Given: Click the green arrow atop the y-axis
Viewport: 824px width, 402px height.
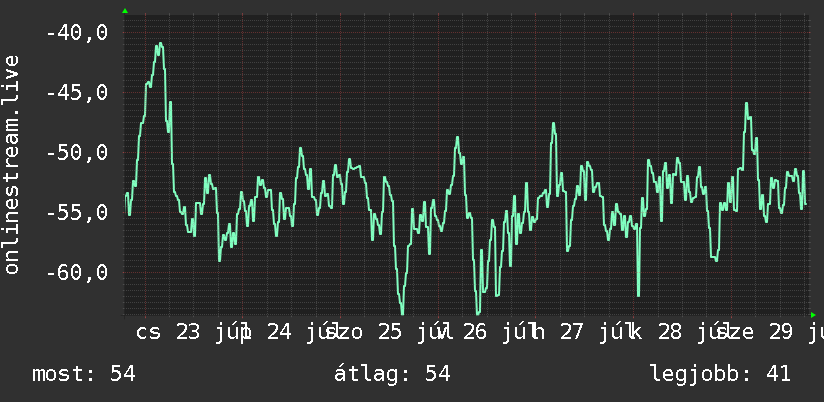Looking at the screenshot, I should tap(125, 11).
